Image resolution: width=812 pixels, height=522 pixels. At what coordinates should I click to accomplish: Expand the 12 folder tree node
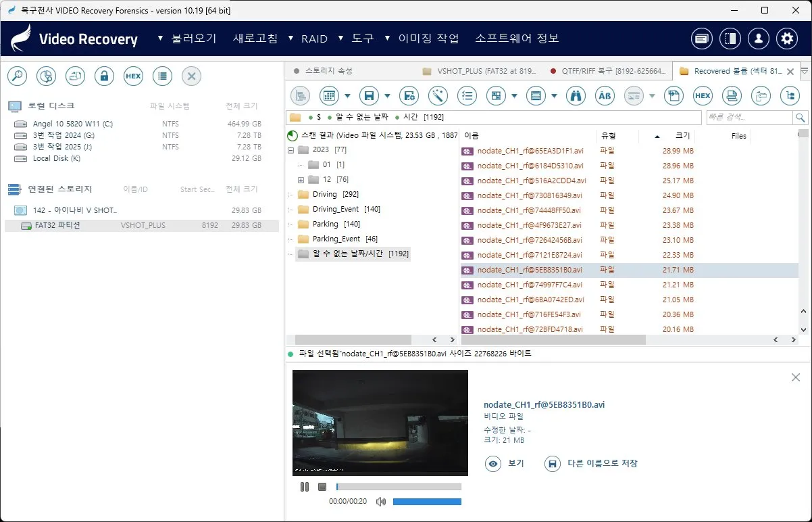(301, 180)
